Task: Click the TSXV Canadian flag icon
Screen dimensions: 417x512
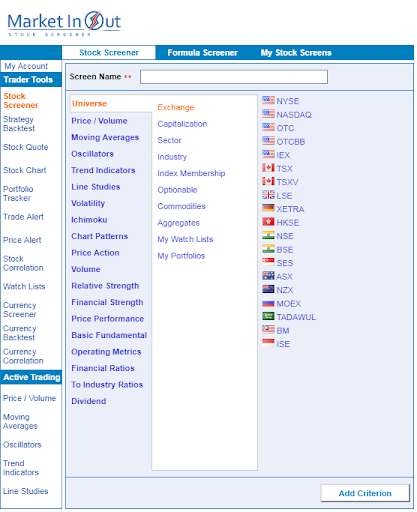Action: 268,181
